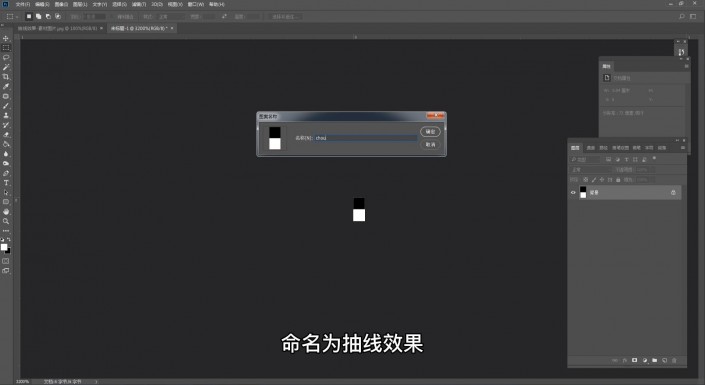Image resolution: width=705 pixels, height=385 pixels.
Task: Open the 文件(F) menu
Action: pos(22,4)
